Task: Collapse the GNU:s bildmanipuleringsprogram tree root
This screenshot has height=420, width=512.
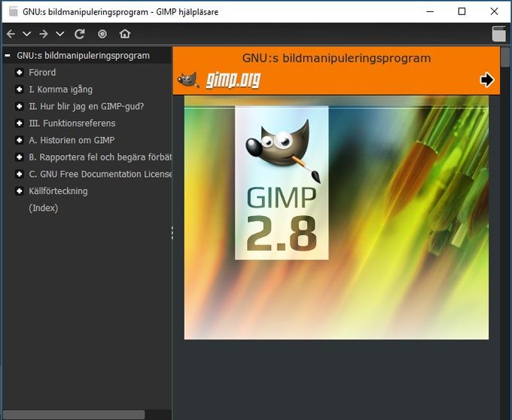Action: [8, 56]
